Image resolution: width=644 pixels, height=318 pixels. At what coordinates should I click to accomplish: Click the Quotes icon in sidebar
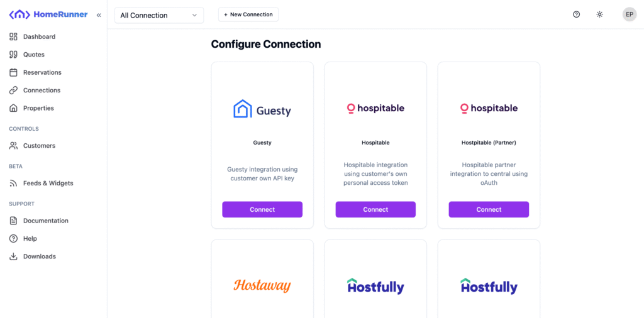[13, 55]
